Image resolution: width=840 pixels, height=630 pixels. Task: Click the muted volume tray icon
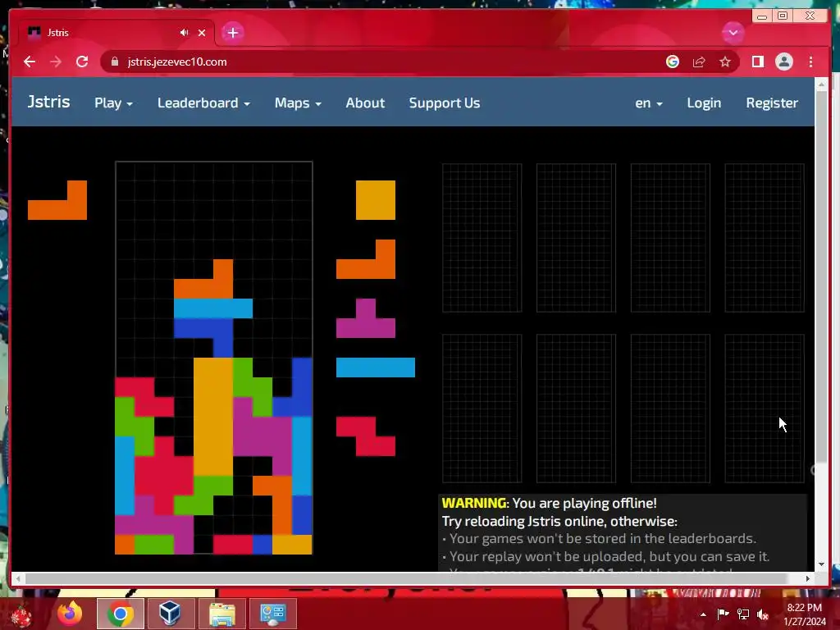coord(763,614)
